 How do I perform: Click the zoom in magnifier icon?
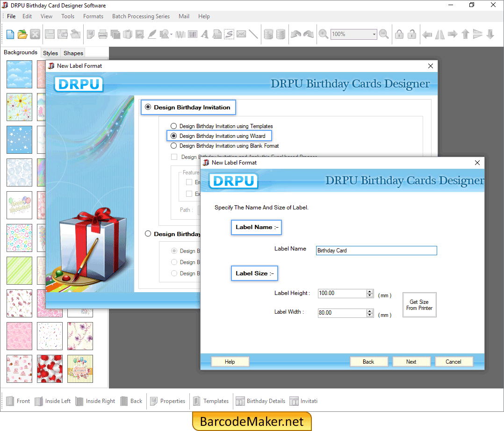(323, 34)
